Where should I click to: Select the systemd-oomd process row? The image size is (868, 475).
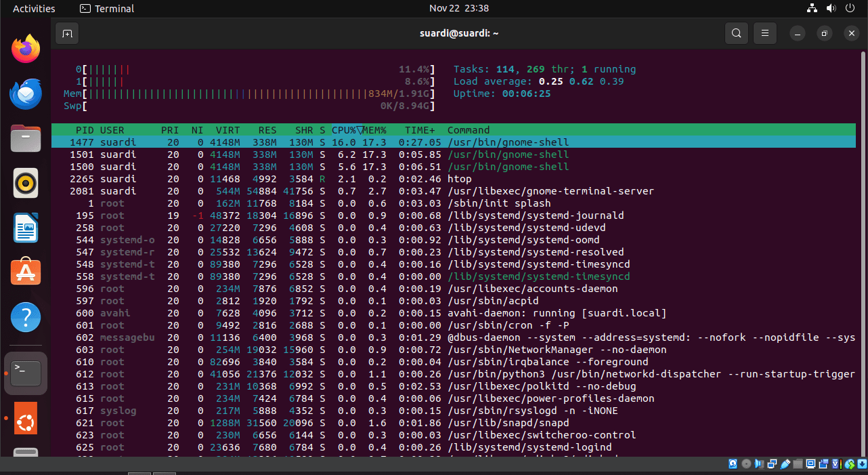click(x=454, y=240)
